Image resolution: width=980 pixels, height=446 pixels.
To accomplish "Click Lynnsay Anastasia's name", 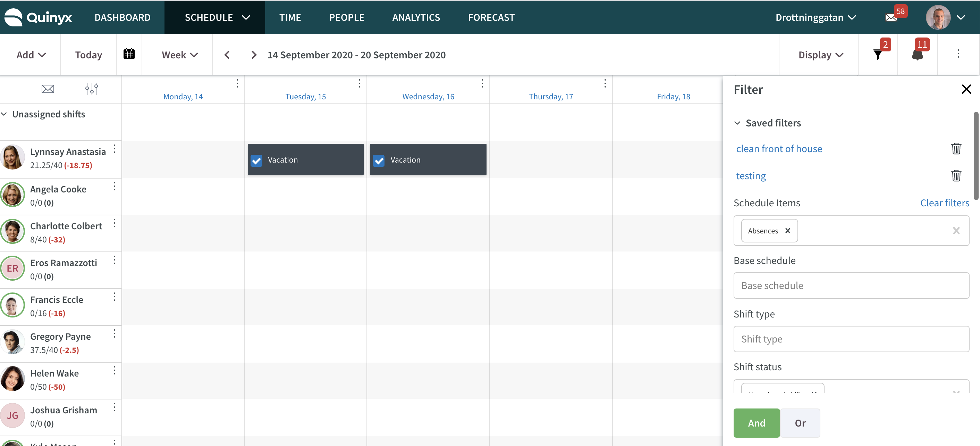I will pos(68,151).
